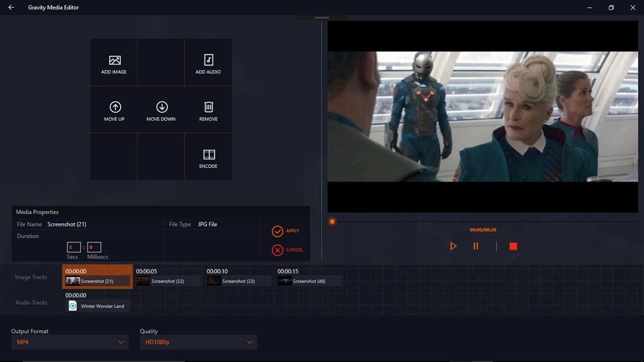Open the Output Format MP4 dropdown
Viewport: 644px width, 362px height.
coord(70,342)
